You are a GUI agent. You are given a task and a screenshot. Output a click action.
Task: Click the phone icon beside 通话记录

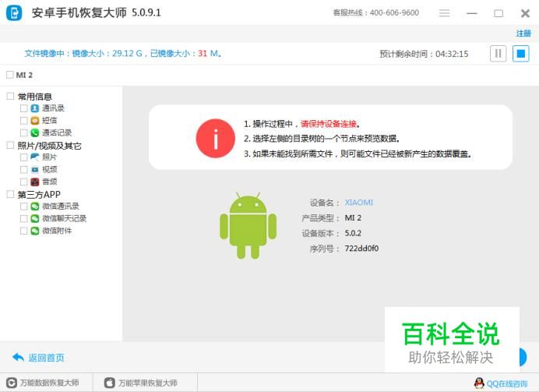[x=35, y=132]
